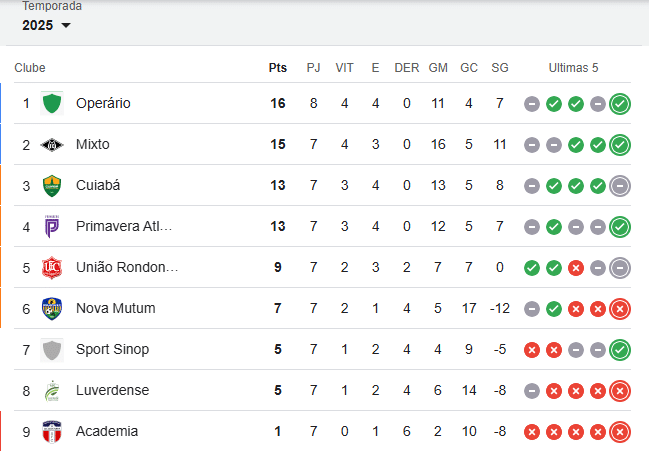This screenshot has height=473, width=649.
Task: Click the União Rondonópolis crest icon
Action: [x=52, y=267]
